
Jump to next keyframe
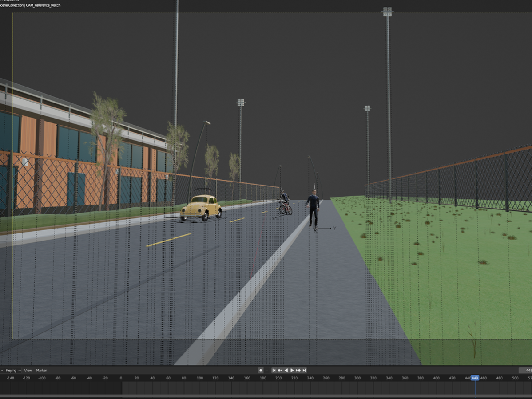click(x=298, y=371)
